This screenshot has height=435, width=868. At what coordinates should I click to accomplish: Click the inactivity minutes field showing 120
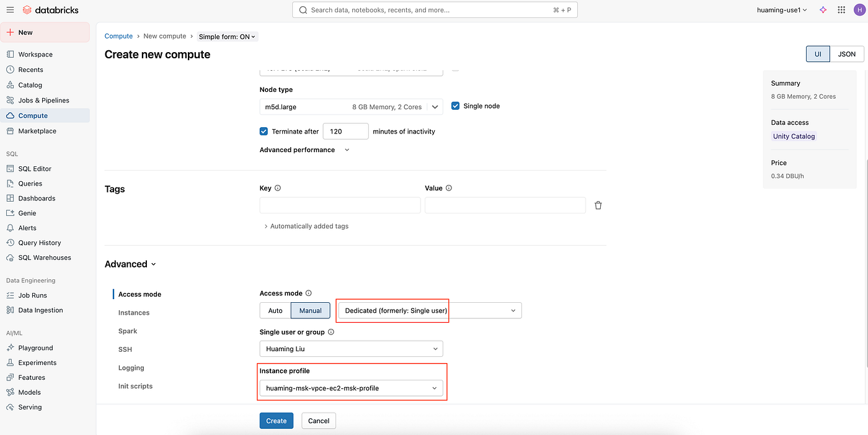click(x=345, y=132)
